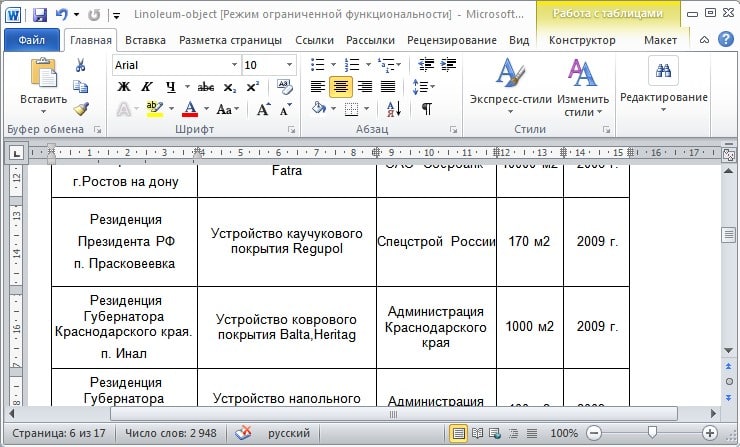Switch to draft view icon

point(531,433)
